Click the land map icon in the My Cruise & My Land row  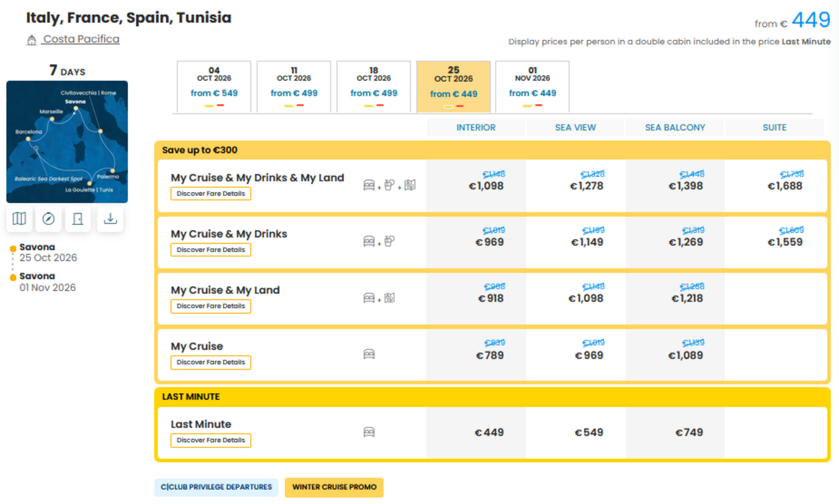click(x=390, y=297)
